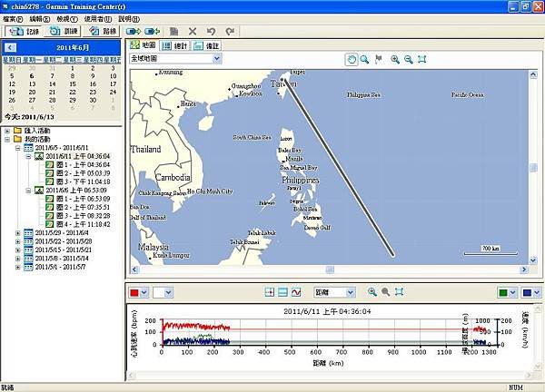Select lap 圈 2 - 上午 07:35:51
Screen dimensions: 545x392
point(83,207)
